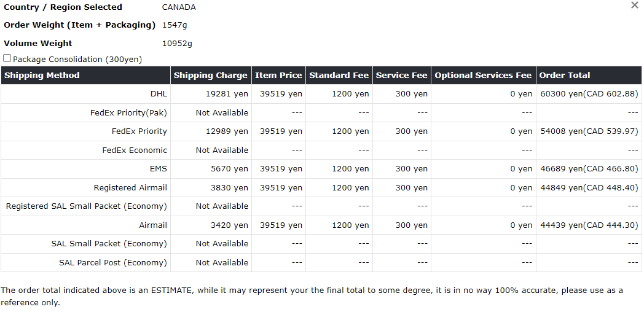Click the Item Price column header

pos(278,76)
